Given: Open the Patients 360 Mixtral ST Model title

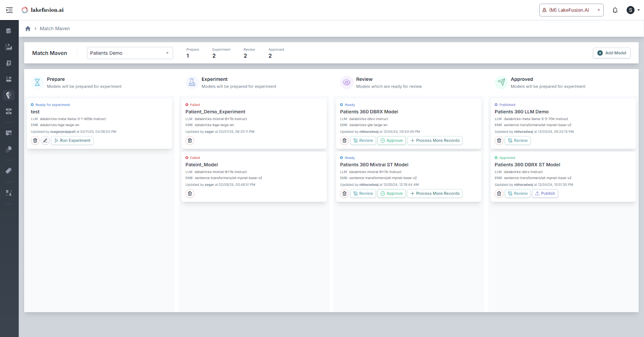Looking at the screenshot, I should (x=374, y=165).
